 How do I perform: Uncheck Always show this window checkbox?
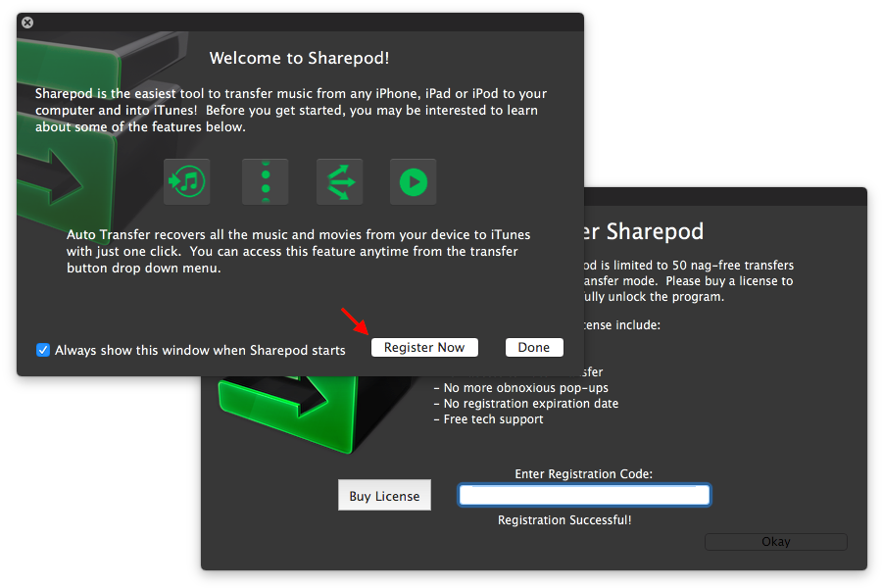pyautogui.click(x=43, y=350)
